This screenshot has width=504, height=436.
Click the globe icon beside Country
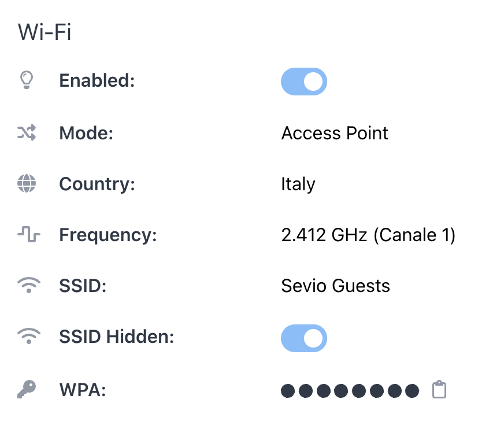27,184
